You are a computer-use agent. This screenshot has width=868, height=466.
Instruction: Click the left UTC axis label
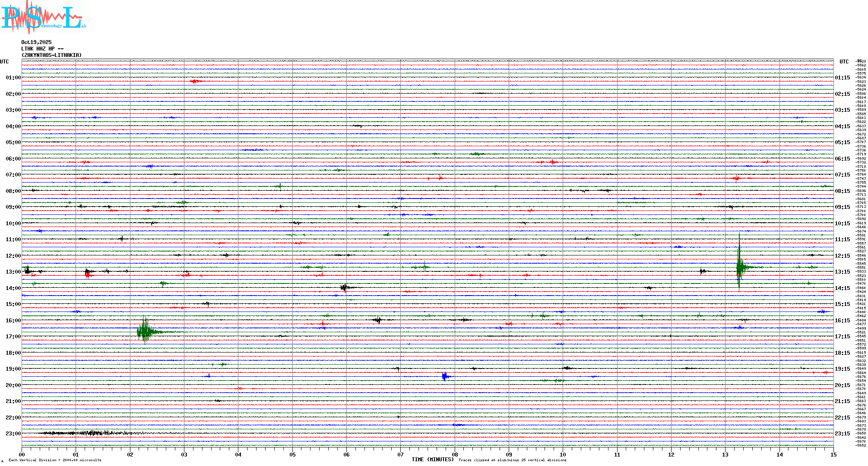pos(4,62)
